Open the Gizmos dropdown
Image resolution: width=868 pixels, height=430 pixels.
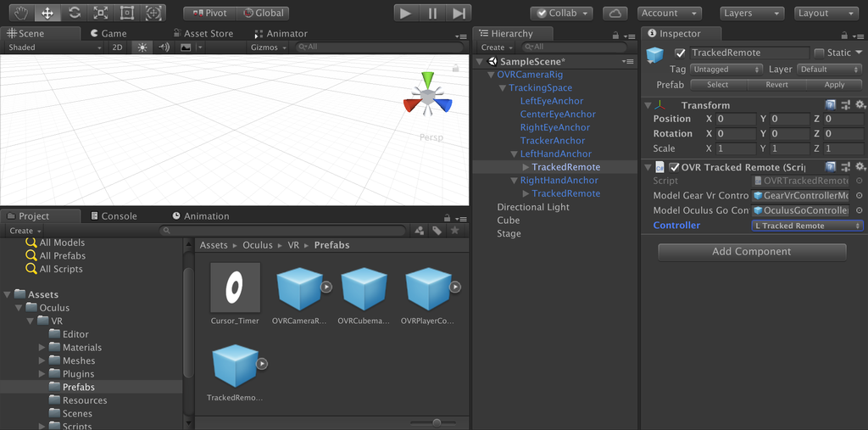tap(269, 47)
